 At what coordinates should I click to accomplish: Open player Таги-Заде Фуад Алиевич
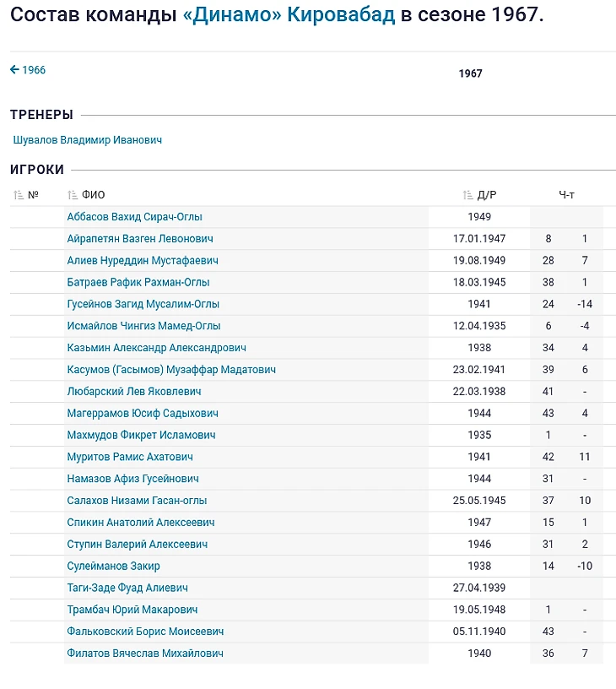127,588
